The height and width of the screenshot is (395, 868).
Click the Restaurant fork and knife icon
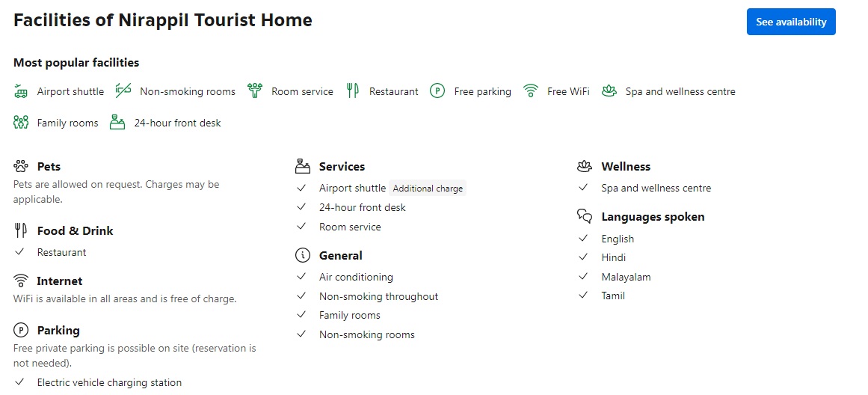(353, 91)
